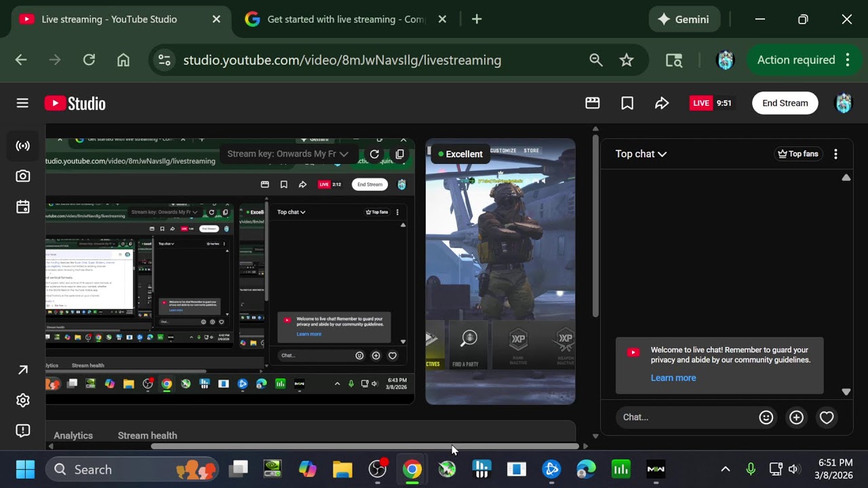Viewport: 868px width, 488px height.
Task: Reset stream key refresh icon
Action: [374, 154]
